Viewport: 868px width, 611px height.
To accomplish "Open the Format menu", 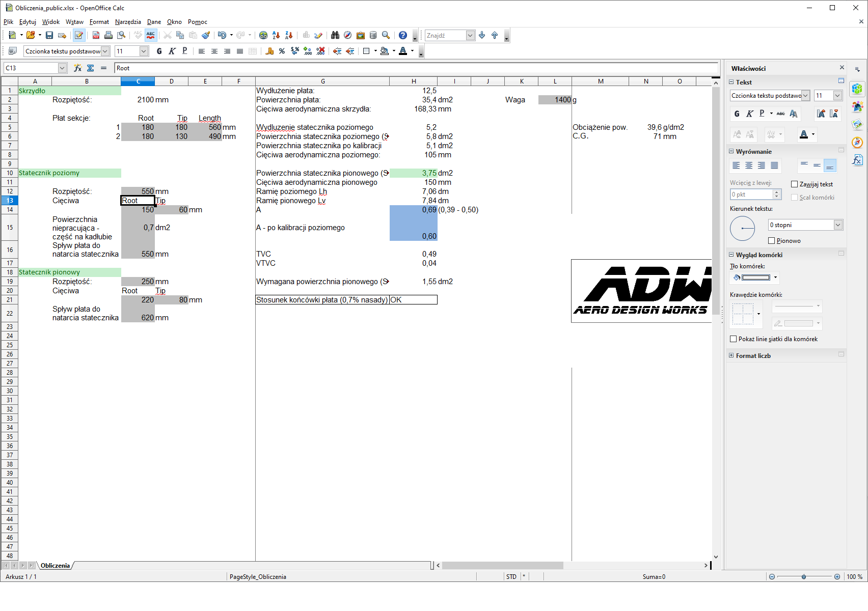I will pos(99,22).
